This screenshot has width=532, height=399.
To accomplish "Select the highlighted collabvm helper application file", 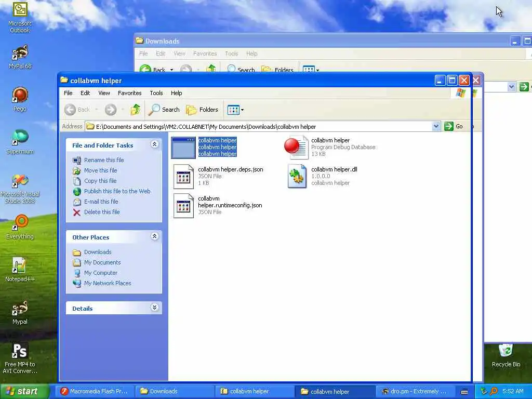I will pyautogui.click(x=204, y=147).
